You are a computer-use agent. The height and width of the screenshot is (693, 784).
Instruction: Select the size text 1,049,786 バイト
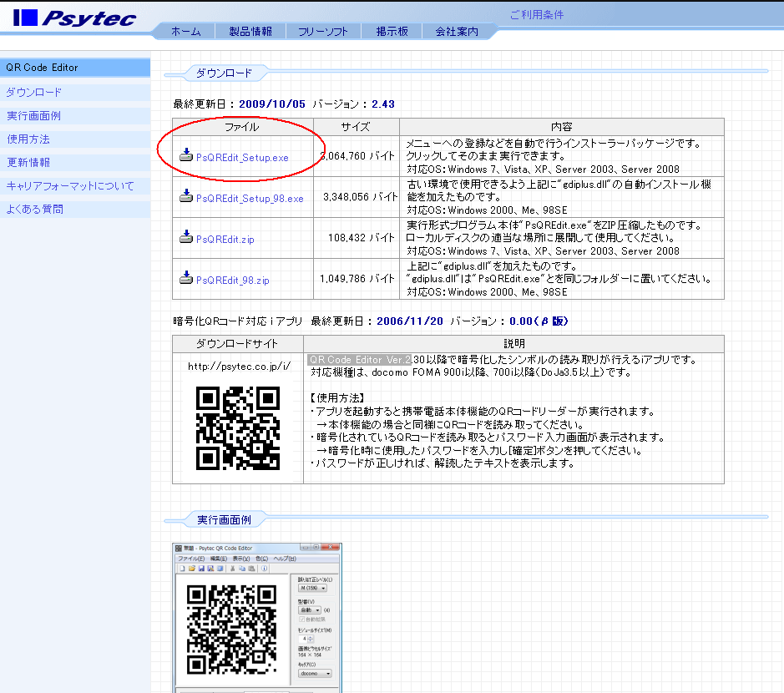coord(357,279)
